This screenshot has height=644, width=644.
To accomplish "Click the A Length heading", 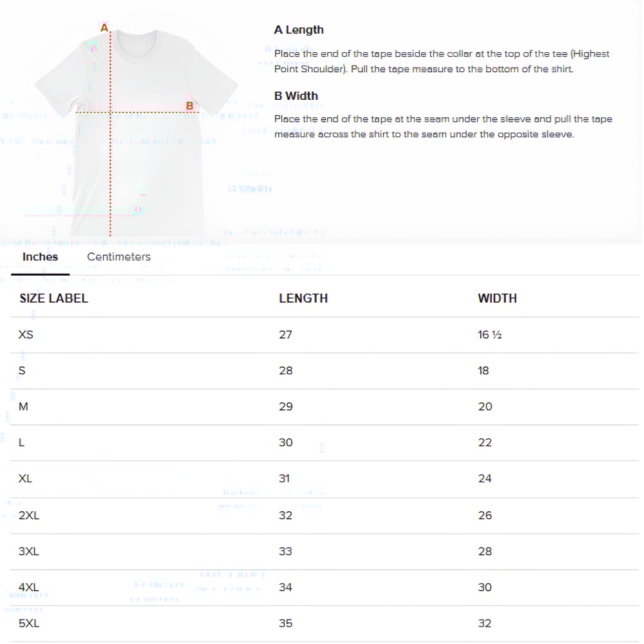I will (x=299, y=30).
